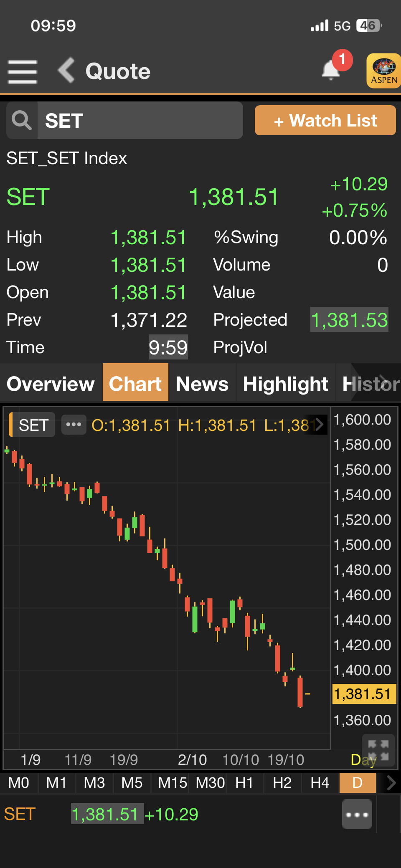Switch to the Overview tab
This screenshot has height=868, width=401.
click(51, 383)
